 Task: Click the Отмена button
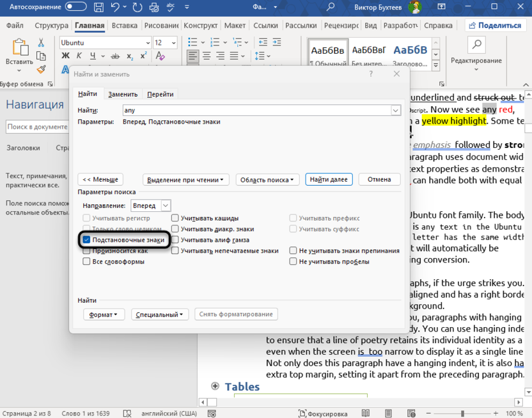(x=379, y=179)
